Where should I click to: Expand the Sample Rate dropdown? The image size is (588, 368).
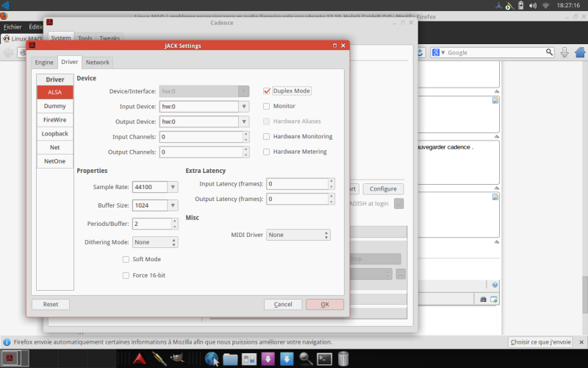coord(155,187)
